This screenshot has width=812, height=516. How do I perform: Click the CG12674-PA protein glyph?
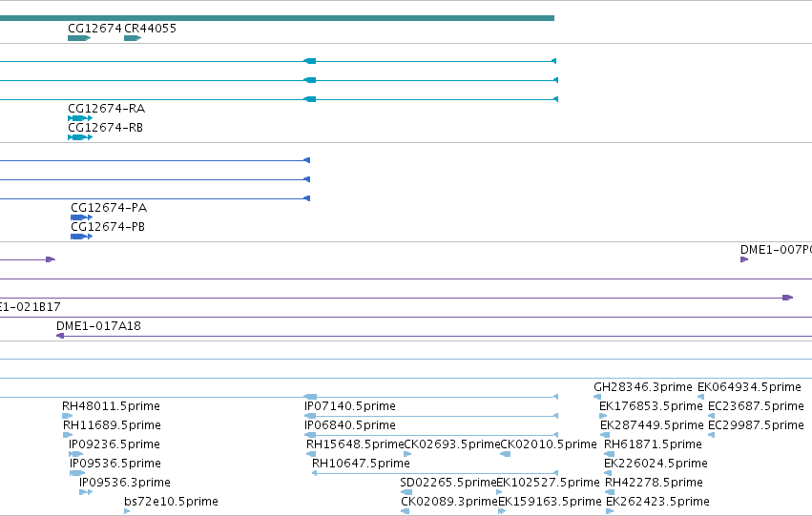point(82,217)
